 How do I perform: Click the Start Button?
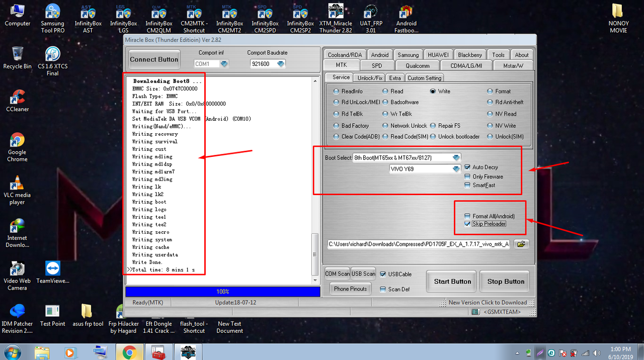click(452, 282)
